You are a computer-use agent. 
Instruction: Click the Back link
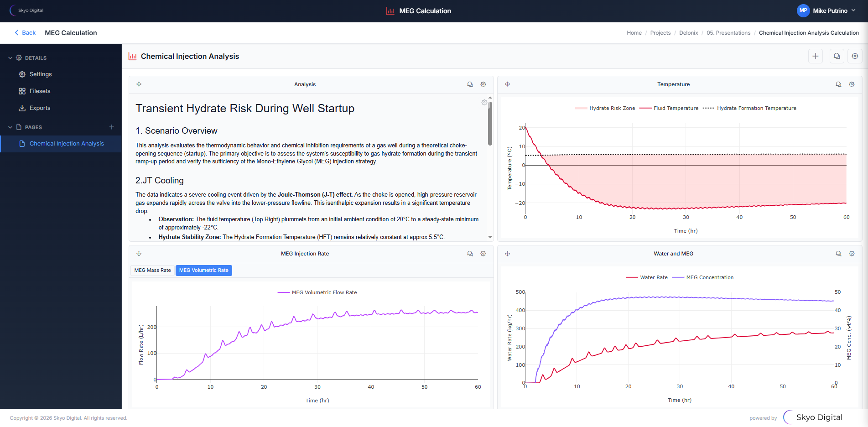pos(25,32)
